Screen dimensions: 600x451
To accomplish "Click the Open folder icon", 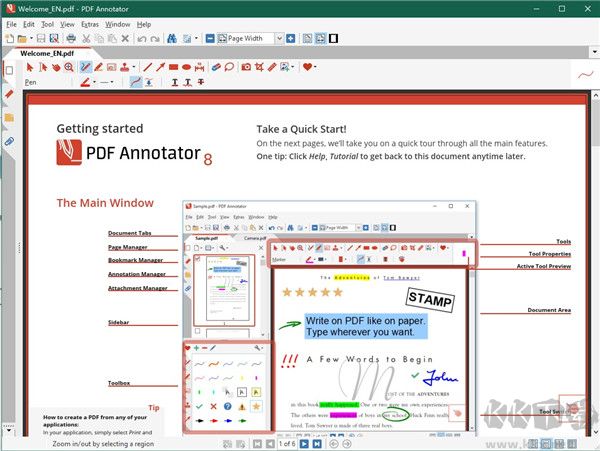I will 22,38.
